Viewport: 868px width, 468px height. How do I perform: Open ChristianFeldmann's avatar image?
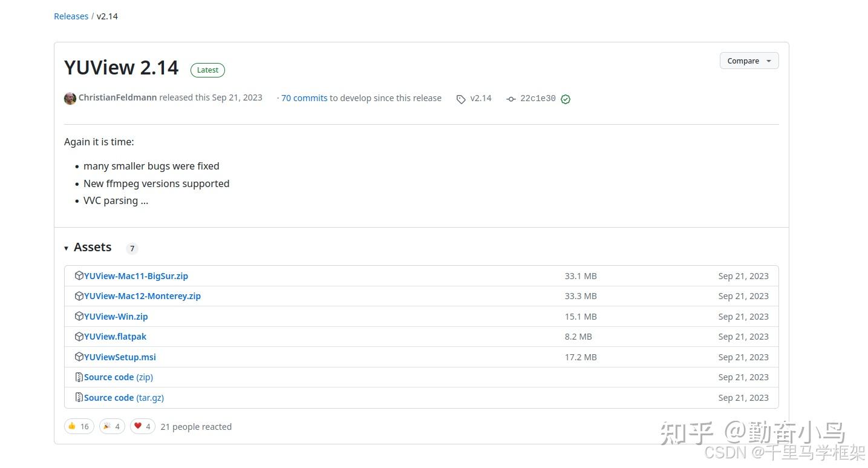click(x=70, y=98)
